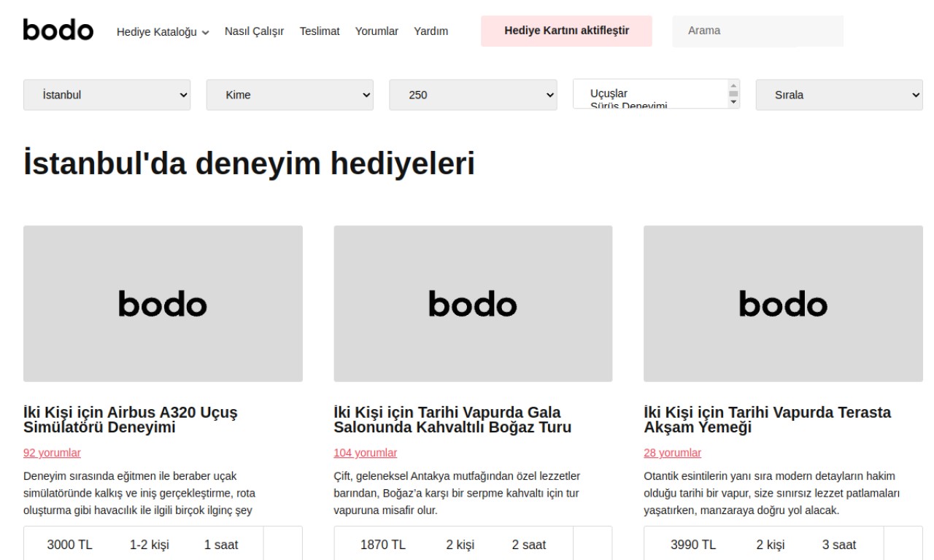Open the 250 price dropdown

[x=473, y=95]
